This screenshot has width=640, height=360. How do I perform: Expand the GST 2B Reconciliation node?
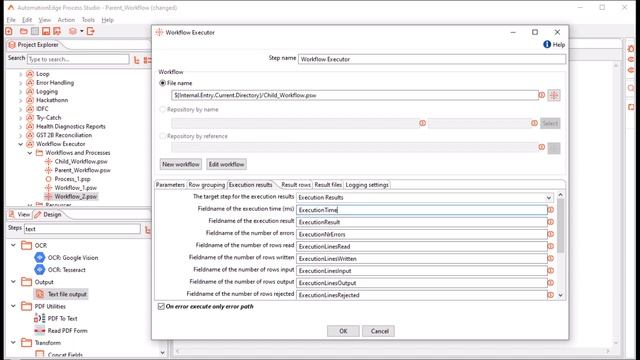click(x=20, y=136)
